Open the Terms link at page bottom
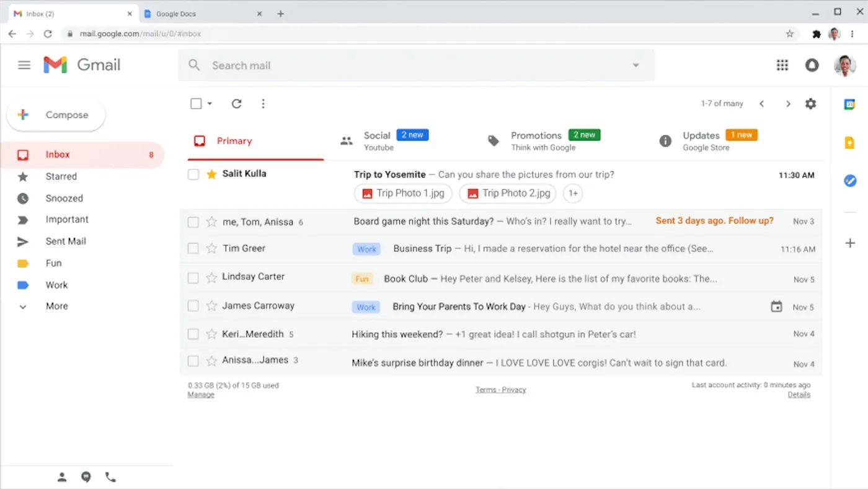 pos(484,389)
